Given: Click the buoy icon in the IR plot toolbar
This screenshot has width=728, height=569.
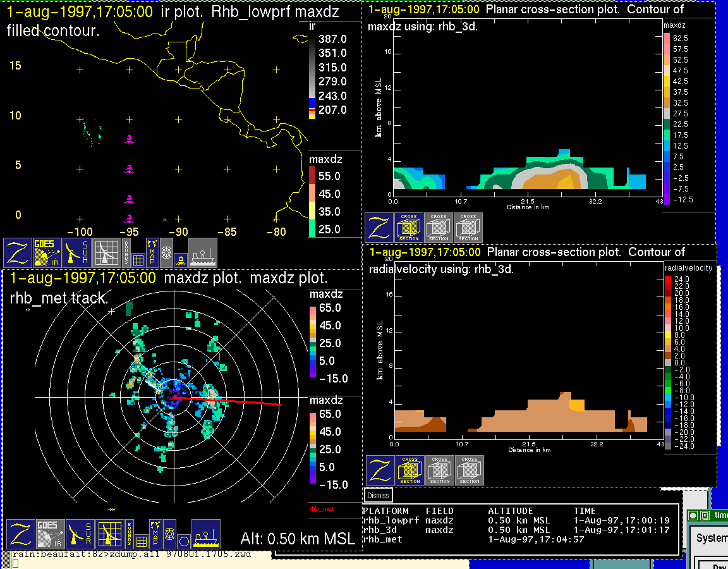Looking at the screenshot, I should pyautogui.click(x=180, y=260).
